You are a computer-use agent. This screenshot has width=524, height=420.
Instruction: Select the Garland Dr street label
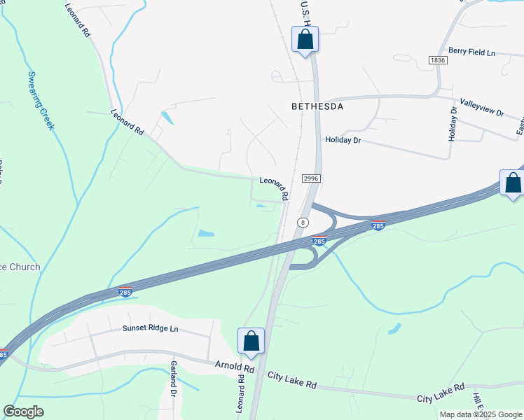coord(173,379)
